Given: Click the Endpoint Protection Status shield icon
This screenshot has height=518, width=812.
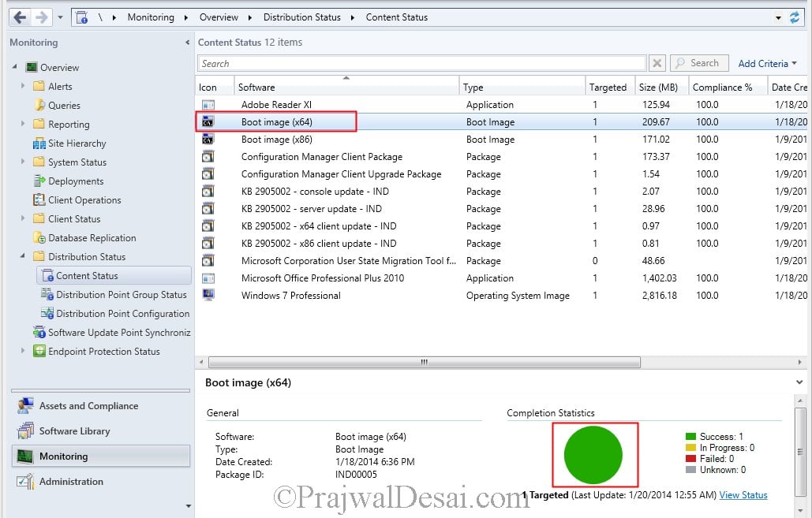Looking at the screenshot, I should click(x=39, y=351).
